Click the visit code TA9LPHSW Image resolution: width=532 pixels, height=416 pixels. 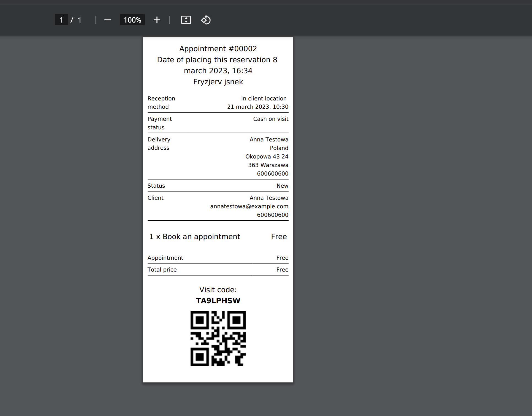click(x=218, y=301)
